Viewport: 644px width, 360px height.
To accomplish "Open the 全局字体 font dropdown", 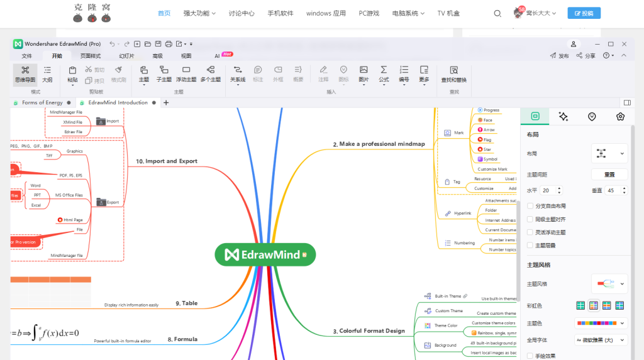I will 601,340.
